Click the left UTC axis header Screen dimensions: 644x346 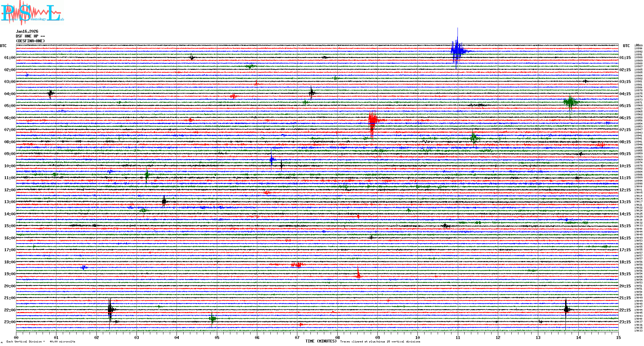pyautogui.click(x=3, y=46)
